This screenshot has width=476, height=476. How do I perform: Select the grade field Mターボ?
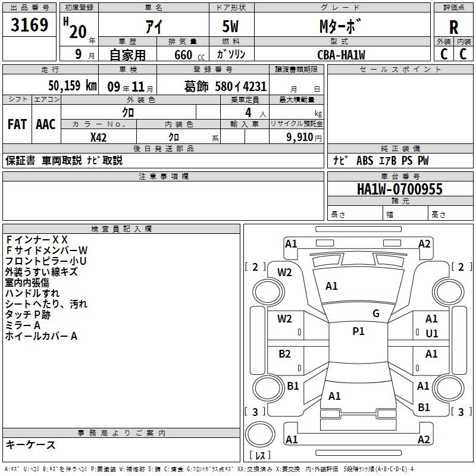(x=340, y=27)
